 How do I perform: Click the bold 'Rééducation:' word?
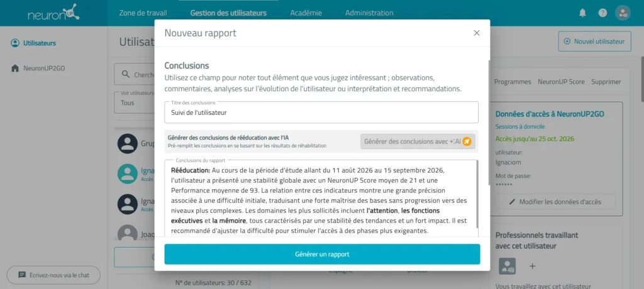point(190,170)
